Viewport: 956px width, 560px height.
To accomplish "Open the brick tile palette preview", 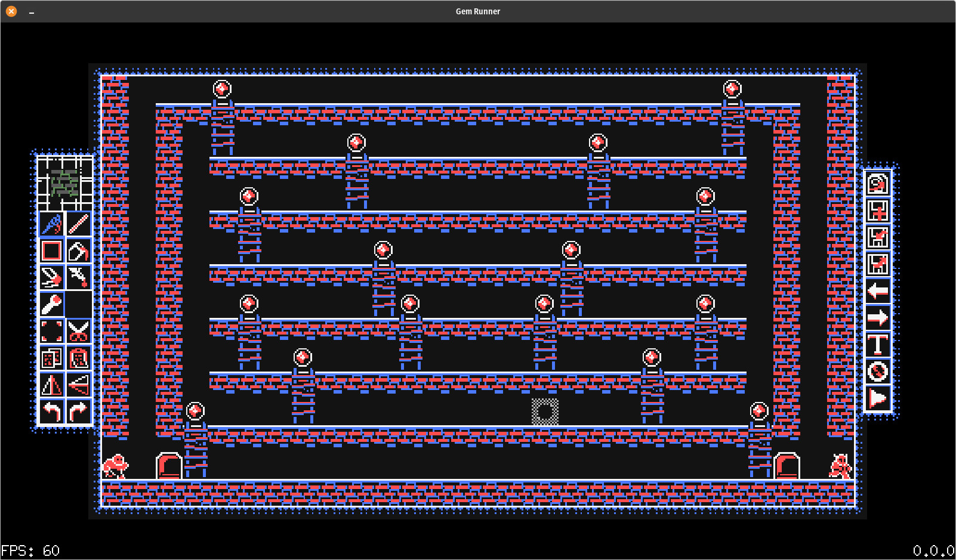I will [65, 183].
